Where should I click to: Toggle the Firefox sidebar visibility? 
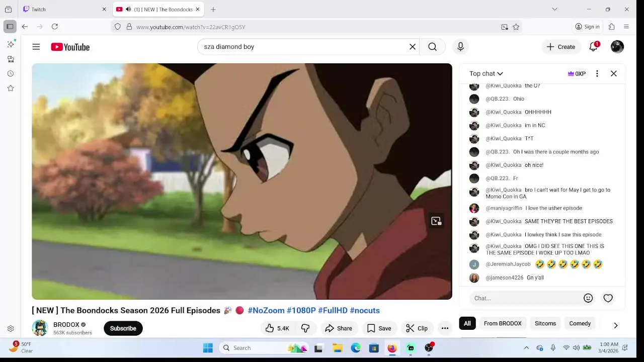(10, 27)
